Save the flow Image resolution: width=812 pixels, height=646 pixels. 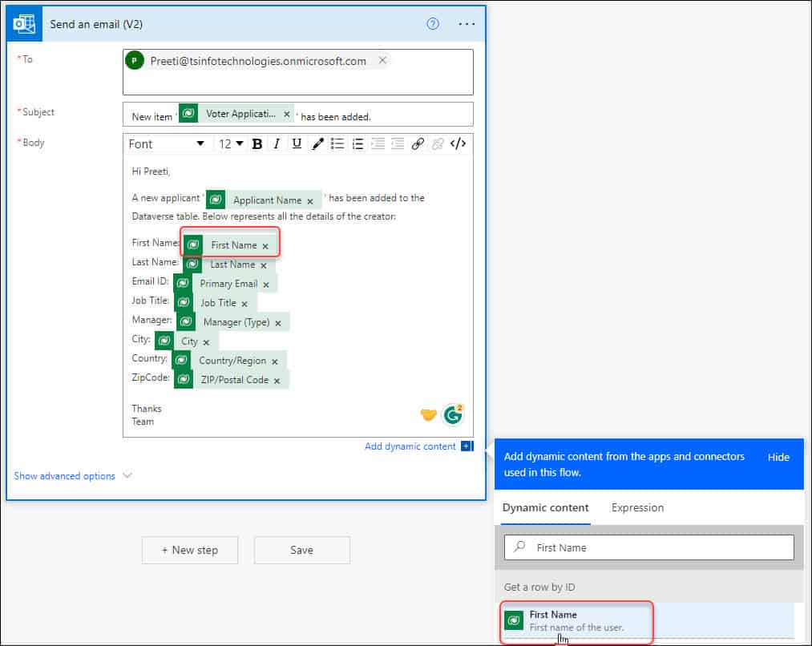click(x=302, y=551)
